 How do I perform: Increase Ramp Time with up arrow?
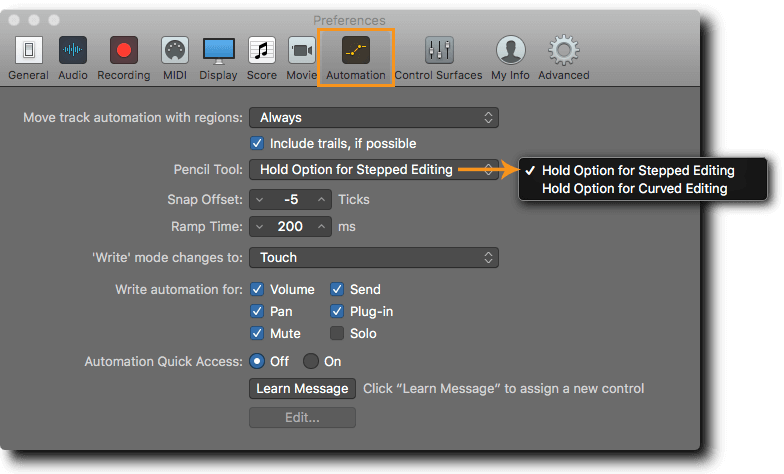322,226
